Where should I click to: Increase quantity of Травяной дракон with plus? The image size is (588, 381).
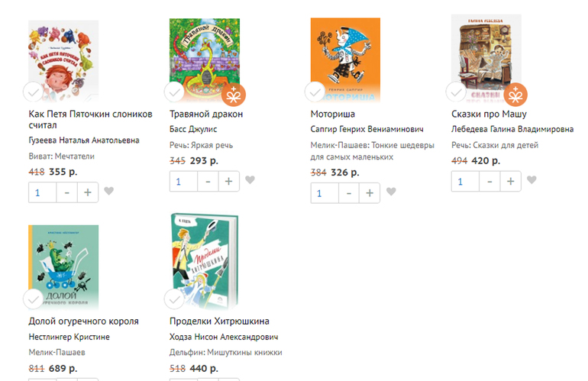(229, 182)
